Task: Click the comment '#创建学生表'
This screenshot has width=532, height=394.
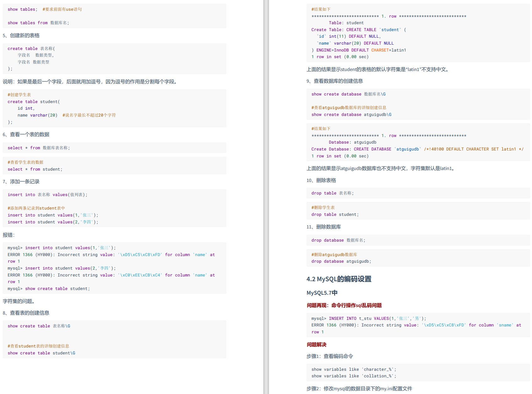Action: 19,95
